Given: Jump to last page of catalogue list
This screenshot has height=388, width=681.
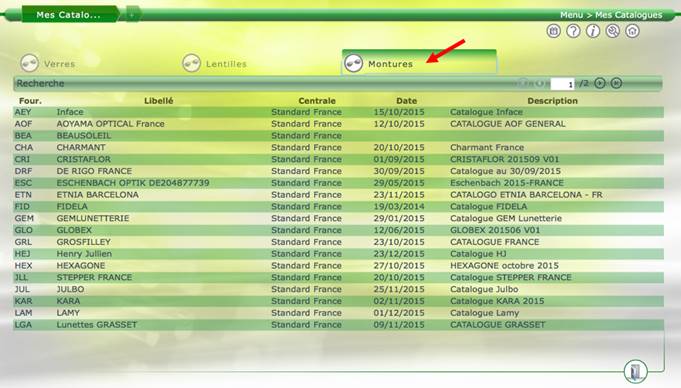Looking at the screenshot, I should pos(616,83).
